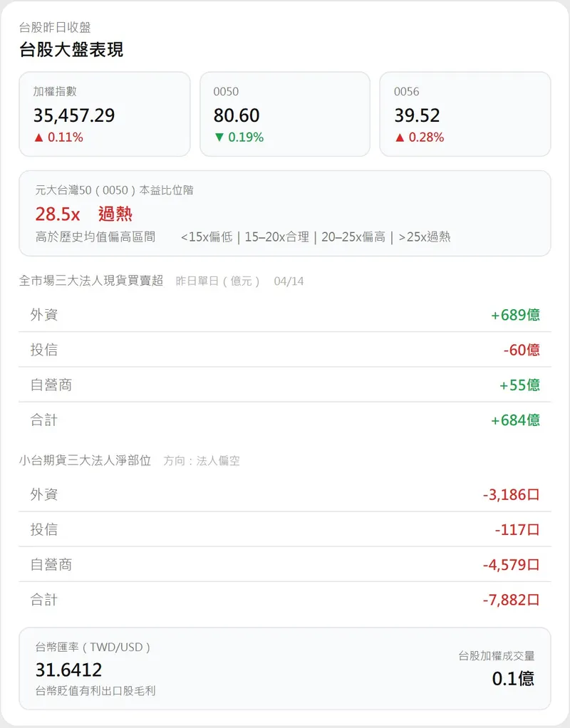
Task: Open the 加權指數 index card
Action: (105, 113)
